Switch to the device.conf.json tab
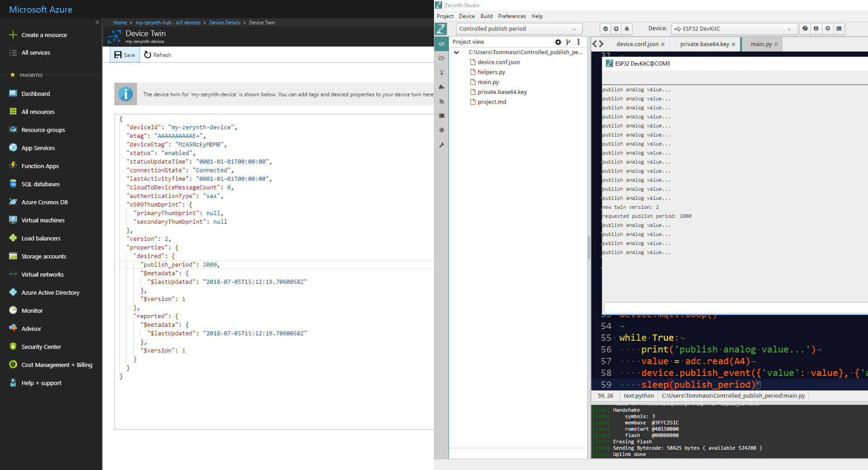Image resolution: width=868 pixels, height=470 pixels. 637,44
